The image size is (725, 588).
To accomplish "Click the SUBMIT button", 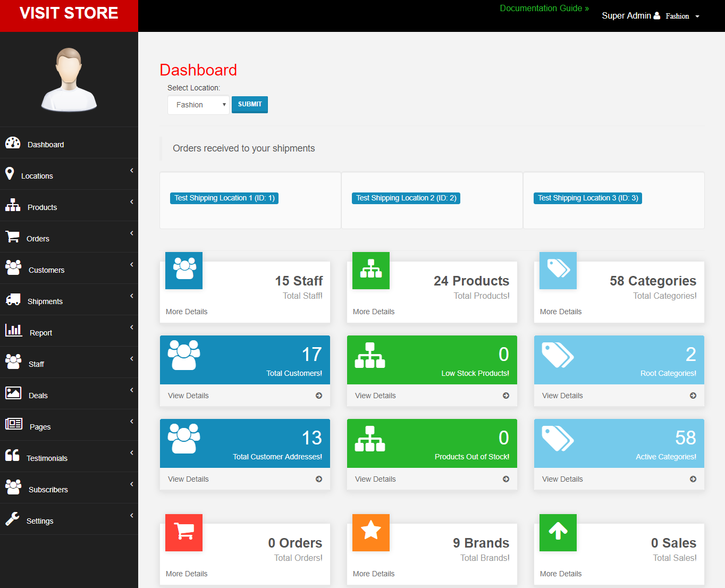I will (x=249, y=104).
